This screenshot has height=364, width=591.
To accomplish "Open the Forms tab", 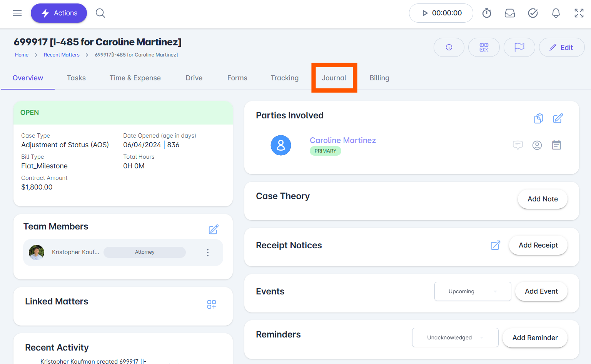I will tap(237, 78).
